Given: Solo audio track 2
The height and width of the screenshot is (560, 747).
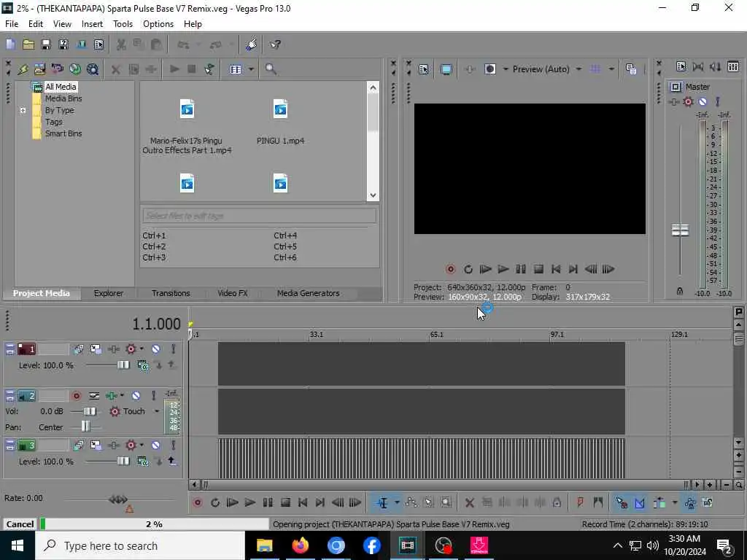Looking at the screenshot, I should (153, 396).
